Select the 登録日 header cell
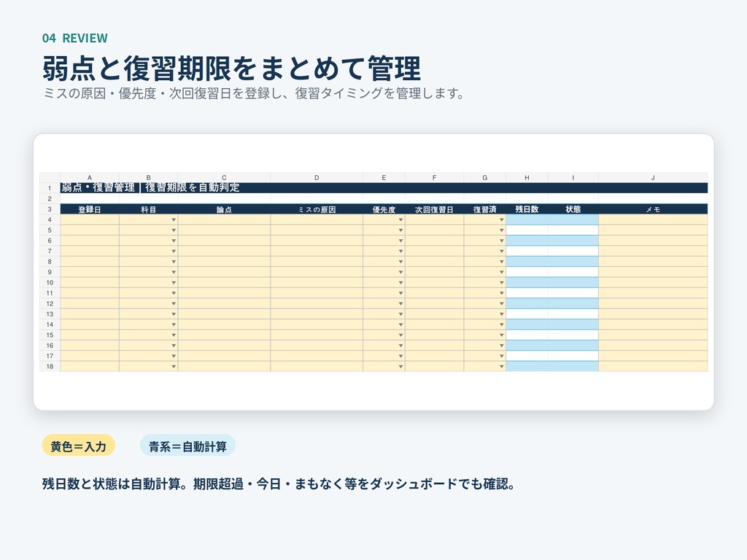 90,209
